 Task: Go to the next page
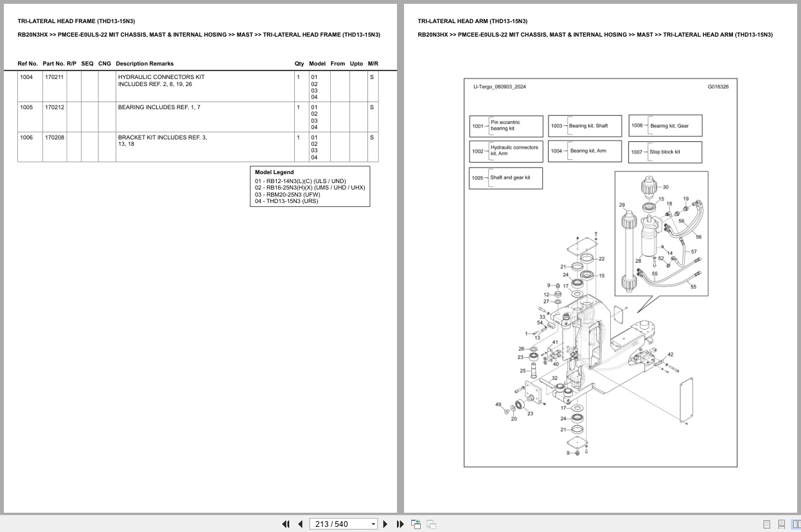tap(385, 524)
